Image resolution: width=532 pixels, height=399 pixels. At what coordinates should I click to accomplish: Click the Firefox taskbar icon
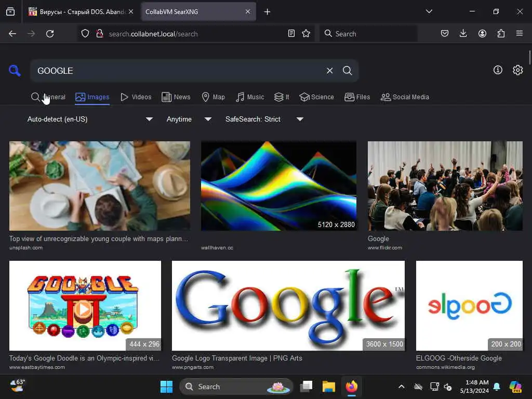[x=352, y=387]
